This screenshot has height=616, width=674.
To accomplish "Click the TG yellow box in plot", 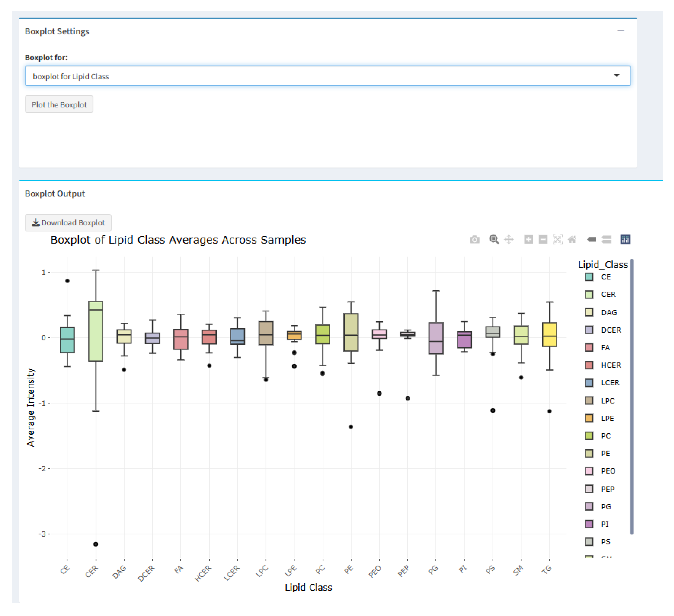I will [550, 334].
